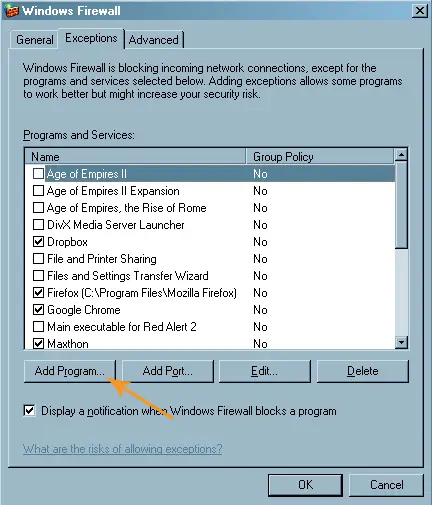Close the Windows Firewall dialog
The width and height of the screenshot is (432, 505).
tap(420, 11)
